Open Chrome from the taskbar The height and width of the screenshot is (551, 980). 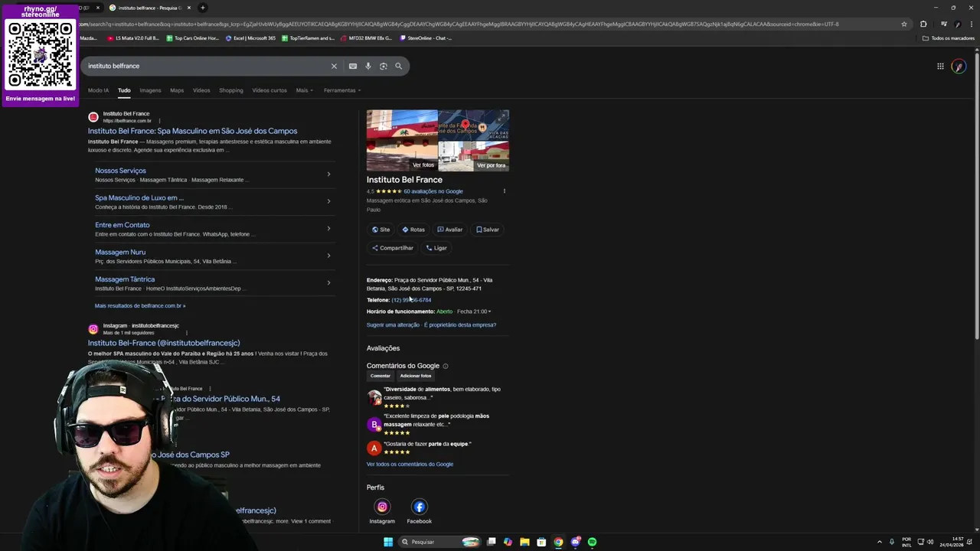click(x=558, y=542)
